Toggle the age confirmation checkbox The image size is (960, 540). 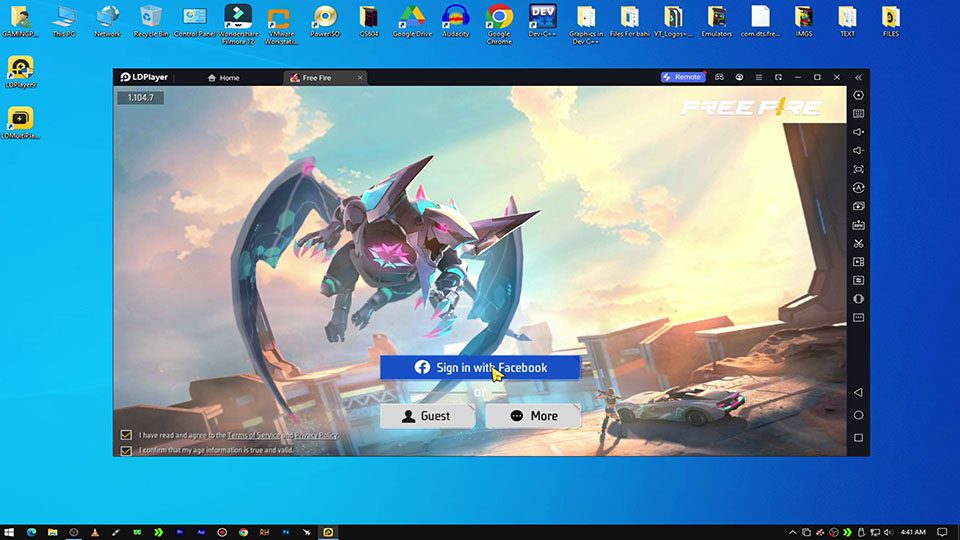click(x=126, y=450)
